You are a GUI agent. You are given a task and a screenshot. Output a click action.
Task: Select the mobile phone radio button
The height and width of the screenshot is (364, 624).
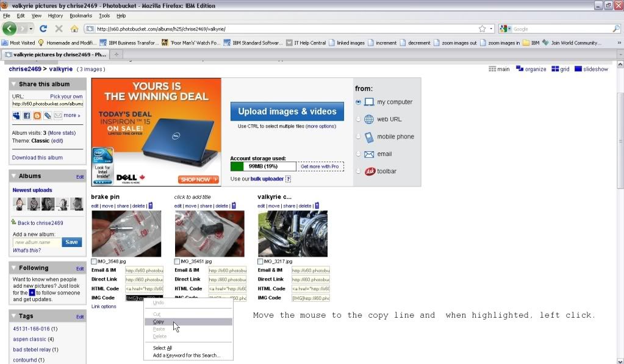pyautogui.click(x=358, y=137)
